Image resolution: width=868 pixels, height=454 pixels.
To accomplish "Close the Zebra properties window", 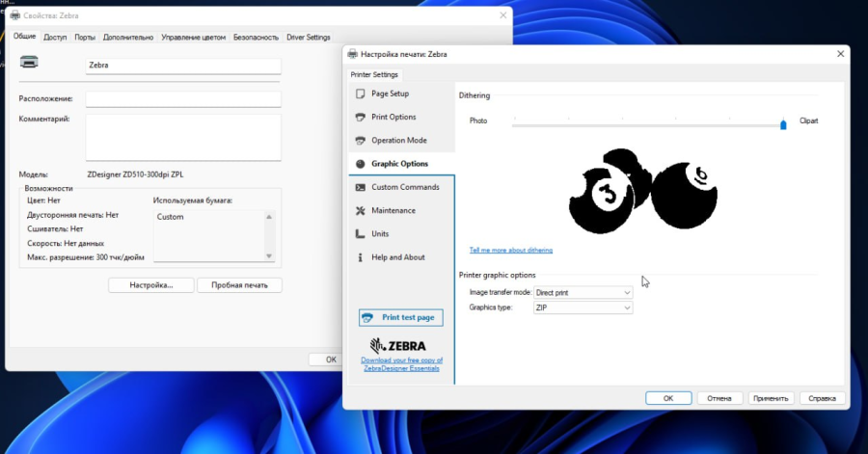I will coord(502,15).
